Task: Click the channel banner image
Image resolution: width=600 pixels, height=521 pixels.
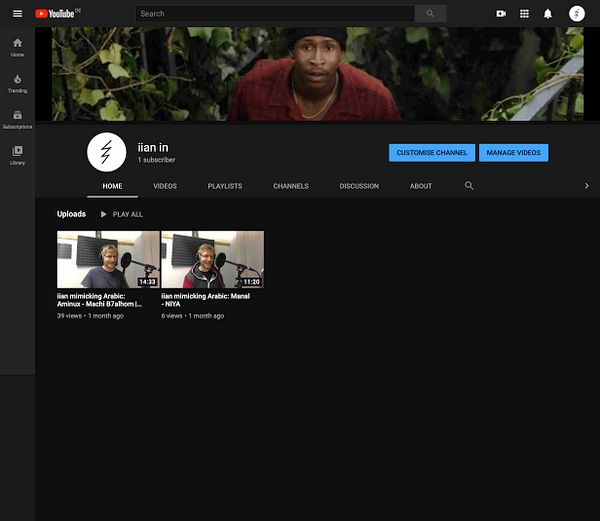Action: (318, 74)
